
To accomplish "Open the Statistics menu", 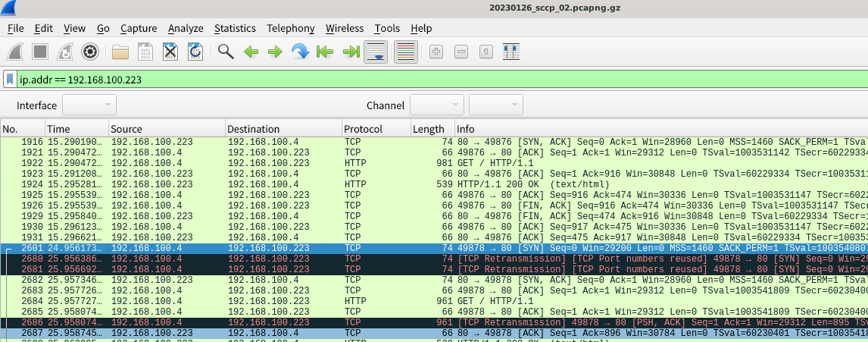I will pyautogui.click(x=234, y=28).
